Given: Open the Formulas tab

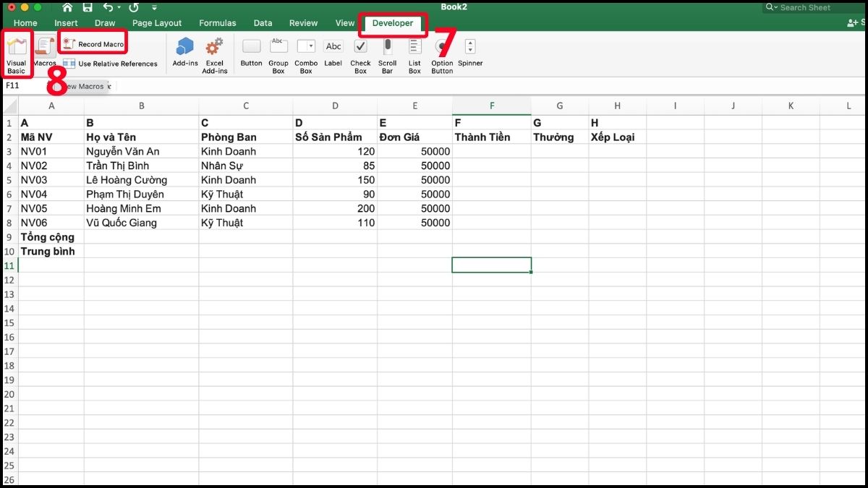Looking at the screenshot, I should click(x=218, y=23).
